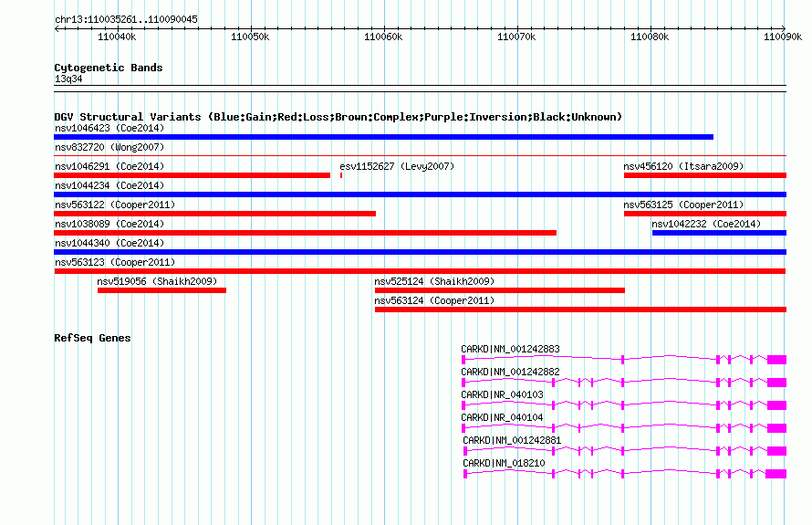The image size is (812, 525).
Task: Select the nsv456120 (Itsara2009) red bar
Action: pyautogui.click(x=705, y=175)
